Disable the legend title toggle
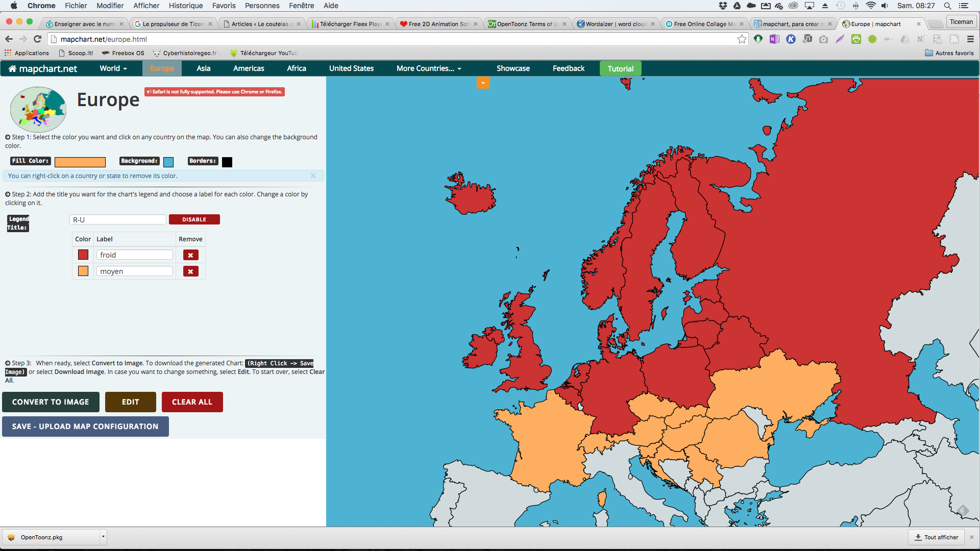The width and height of the screenshot is (980, 551). [194, 219]
